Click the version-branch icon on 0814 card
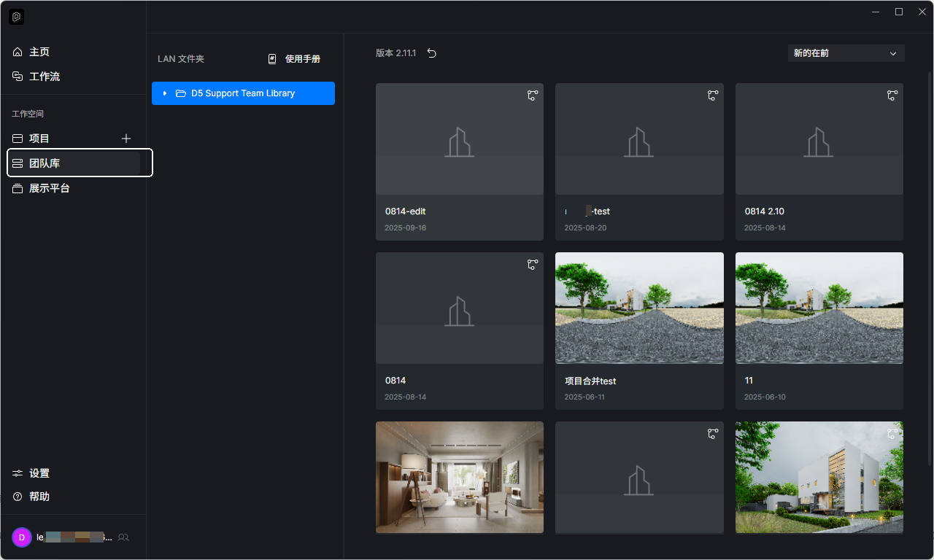Screen dimensions: 934x560 (533, 265)
